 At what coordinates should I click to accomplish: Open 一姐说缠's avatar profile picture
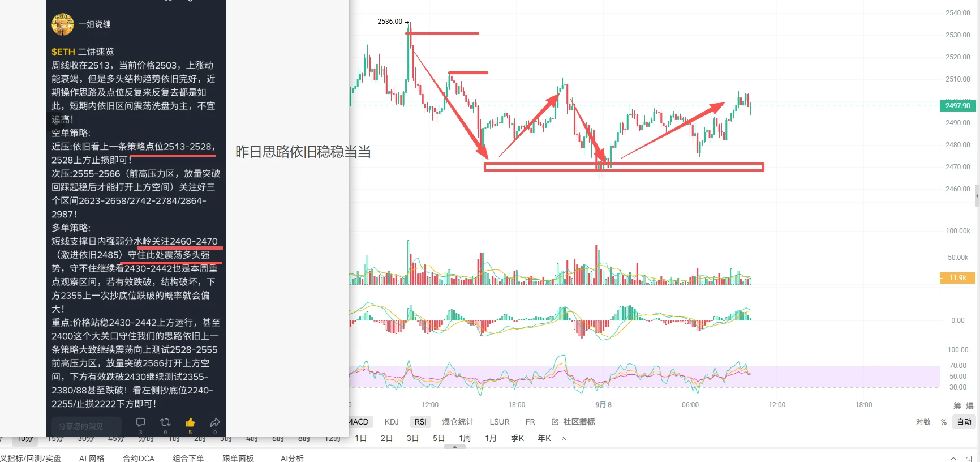(63, 24)
